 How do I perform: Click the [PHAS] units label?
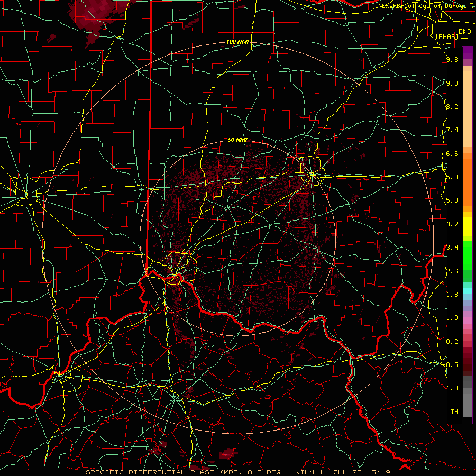[x=447, y=37]
